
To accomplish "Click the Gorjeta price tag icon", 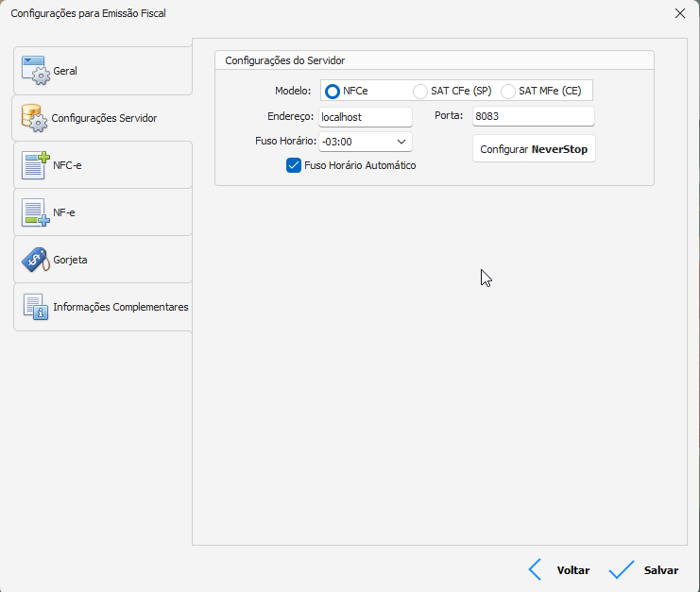I will (35, 260).
